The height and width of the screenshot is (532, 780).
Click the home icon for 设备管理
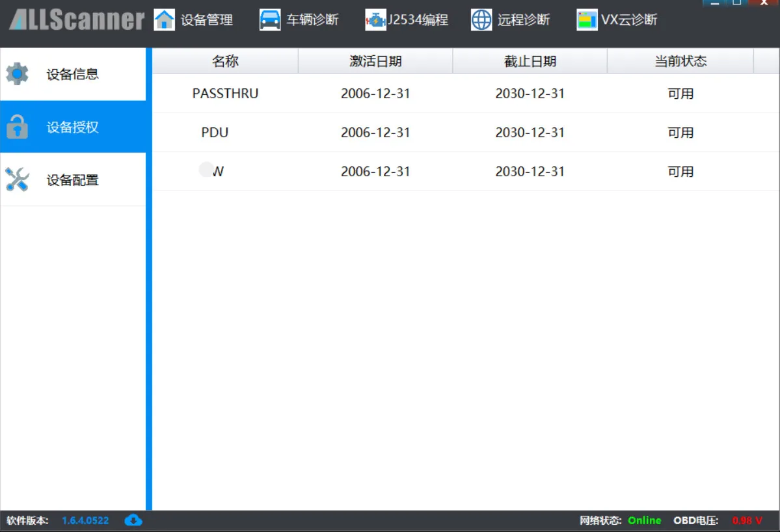point(164,20)
